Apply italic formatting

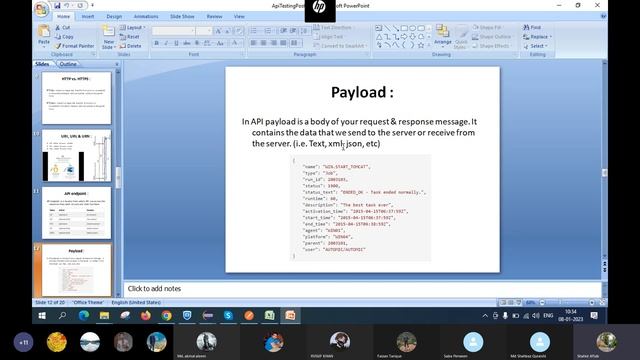click(x=166, y=43)
